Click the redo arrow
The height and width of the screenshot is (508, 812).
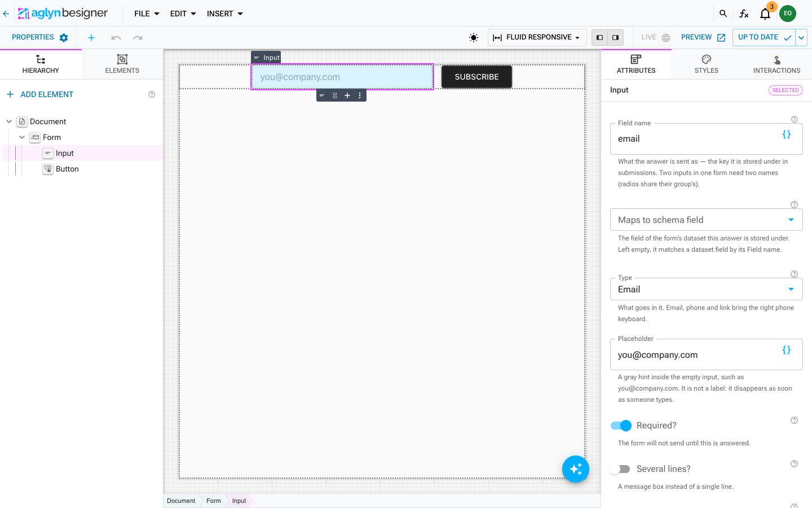coord(138,38)
